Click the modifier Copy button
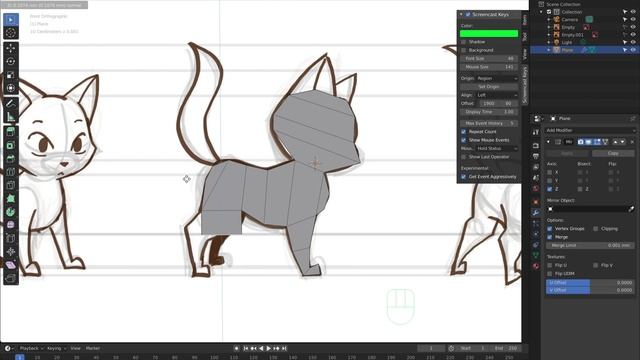Image resolution: width=640 pixels, height=360 pixels. [x=613, y=153]
